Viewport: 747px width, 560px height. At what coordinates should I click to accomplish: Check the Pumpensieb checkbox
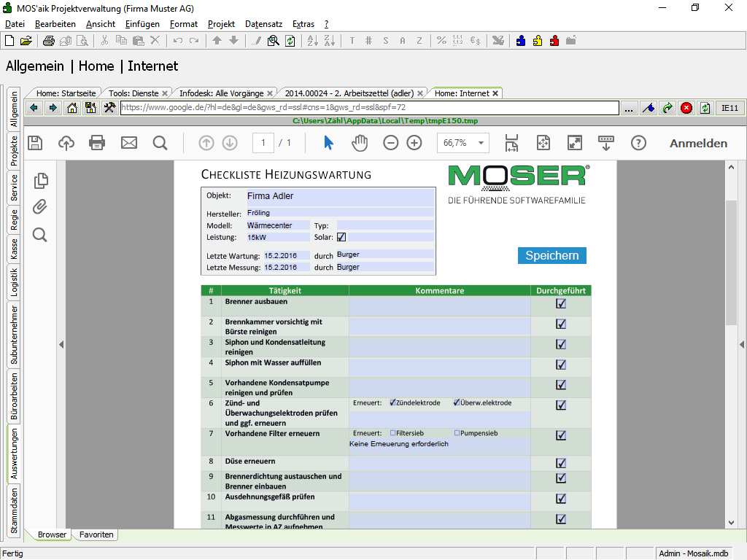(x=457, y=433)
